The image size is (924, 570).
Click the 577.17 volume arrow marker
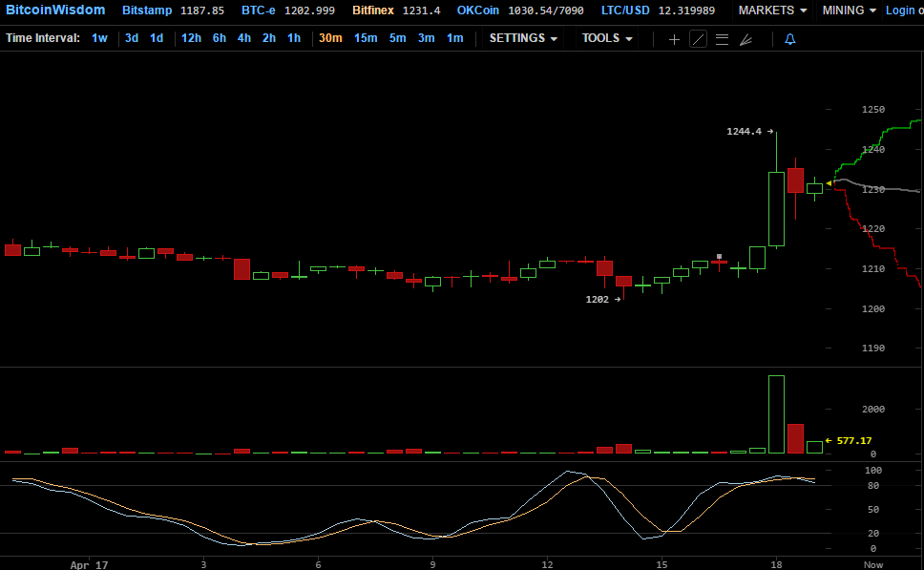coord(829,441)
